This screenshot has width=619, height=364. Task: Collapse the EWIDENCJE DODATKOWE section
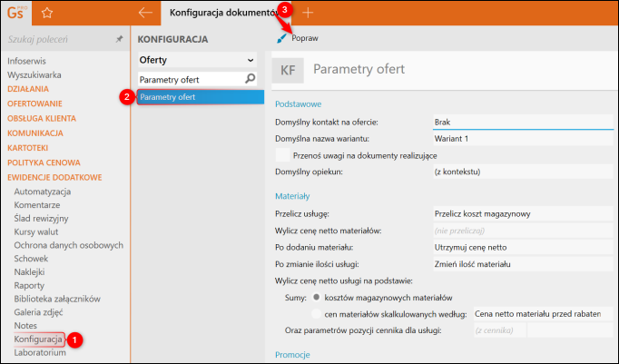click(x=54, y=177)
